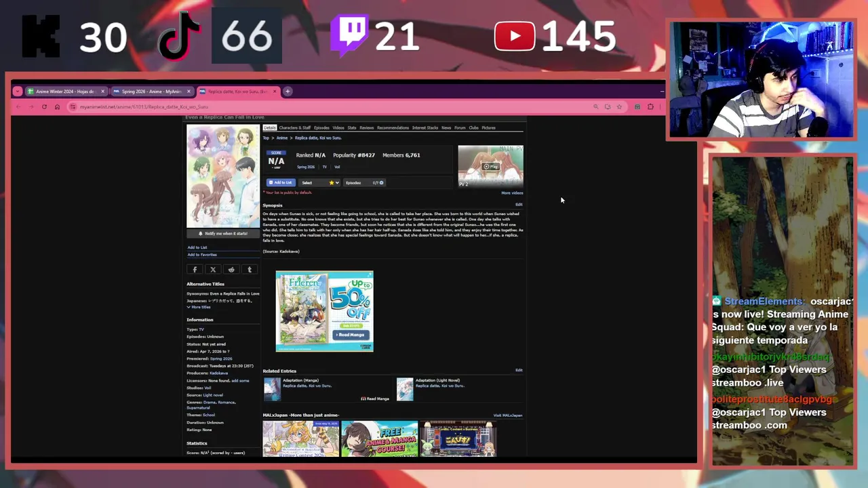Screen dimensions: 868x488
Task: Open Characters & Staff tab
Action: point(295,127)
